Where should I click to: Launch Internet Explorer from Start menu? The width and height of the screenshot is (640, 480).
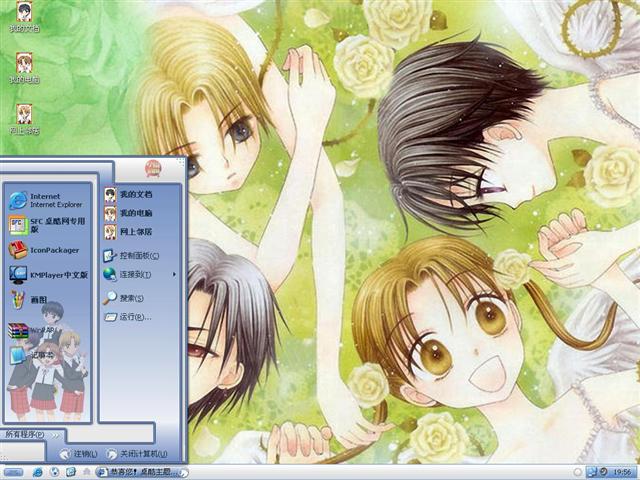tap(47, 200)
